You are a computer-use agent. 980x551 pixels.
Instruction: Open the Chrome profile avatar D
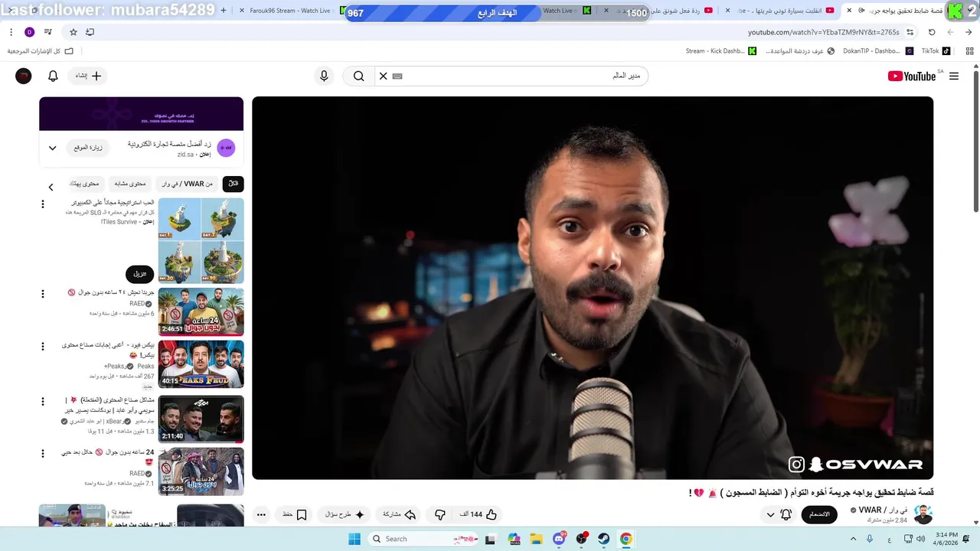pyautogui.click(x=29, y=32)
